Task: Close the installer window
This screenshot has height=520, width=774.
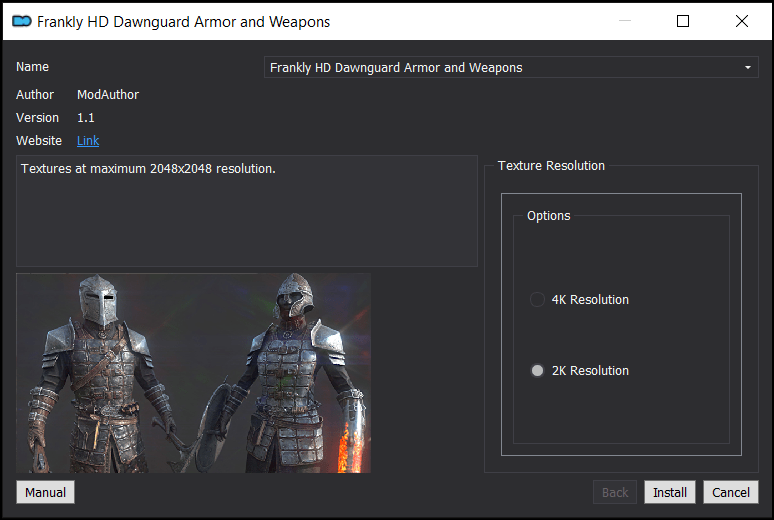Action: [x=741, y=21]
